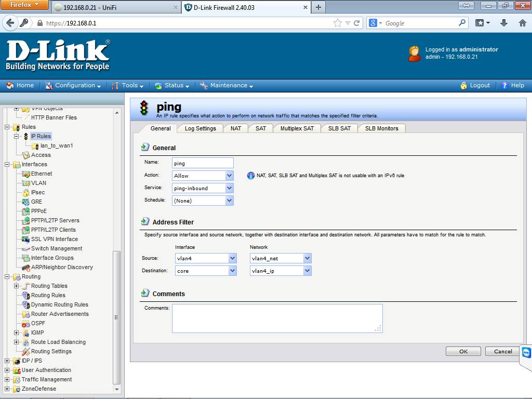The width and height of the screenshot is (532, 399).
Task: Collapse the Routing tree section
Action: (7, 276)
